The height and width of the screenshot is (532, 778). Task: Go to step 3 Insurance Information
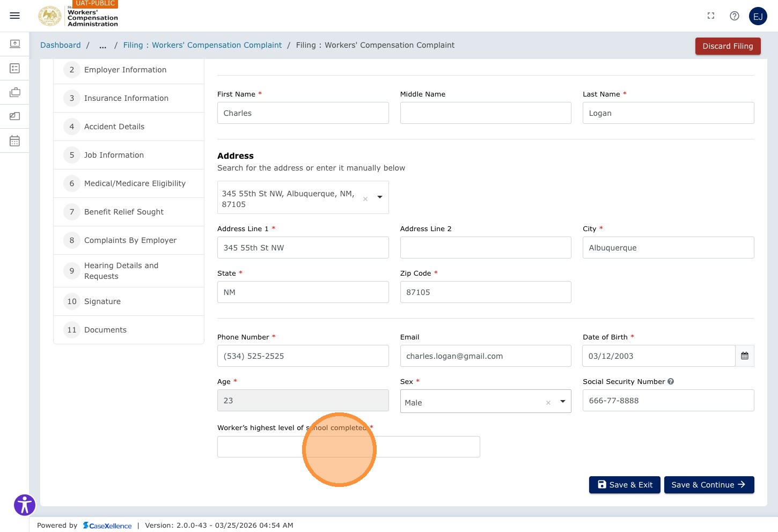pyautogui.click(x=129, y=98)
